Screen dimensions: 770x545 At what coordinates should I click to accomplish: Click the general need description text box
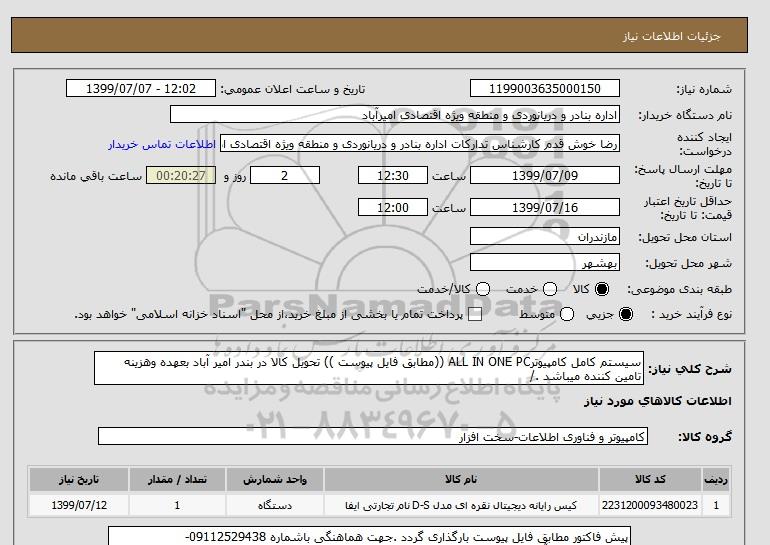click(x=369, y=368)
